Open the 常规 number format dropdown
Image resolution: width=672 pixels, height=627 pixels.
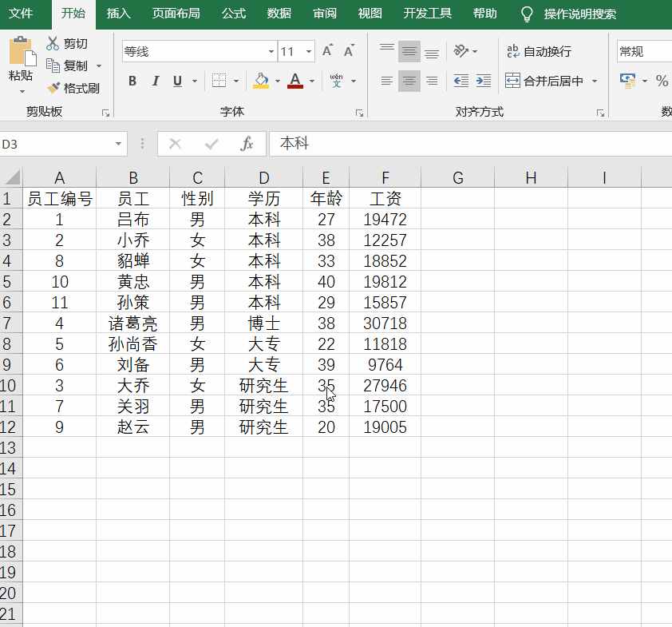(x=645, y=51)
